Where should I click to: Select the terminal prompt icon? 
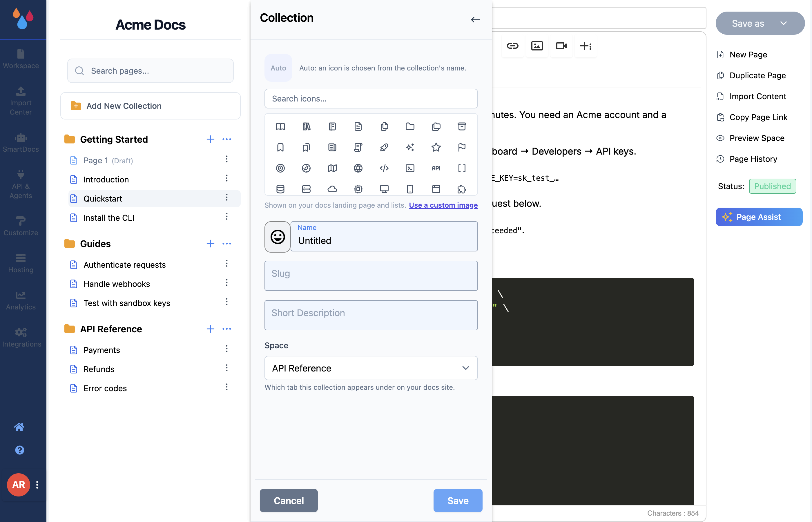410,168
